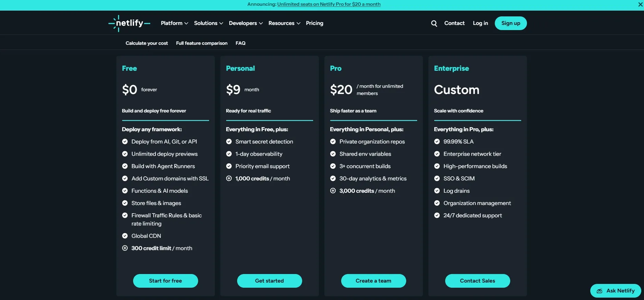Viewport: 644px width, 300px height.
Task: Open the Unlimited seats announcement link
Action: coord(329,4)
